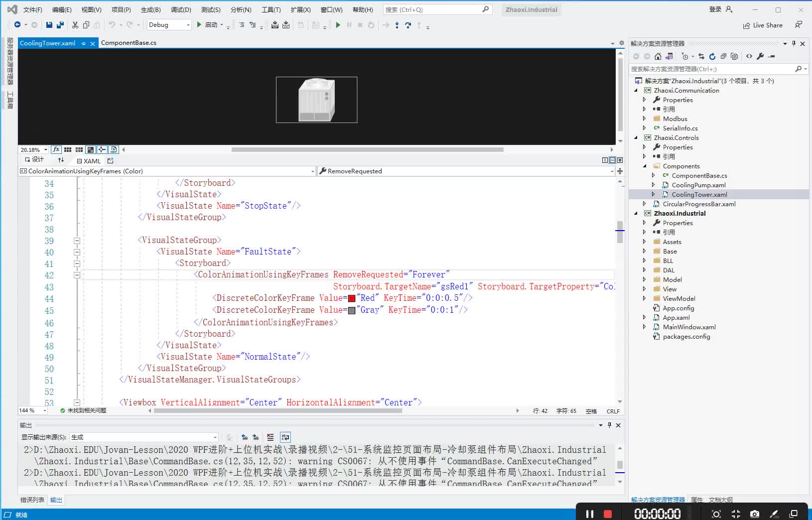Click the expand split pane plus icon
Screen dimensions: 812x520
(x=620, y=171)
